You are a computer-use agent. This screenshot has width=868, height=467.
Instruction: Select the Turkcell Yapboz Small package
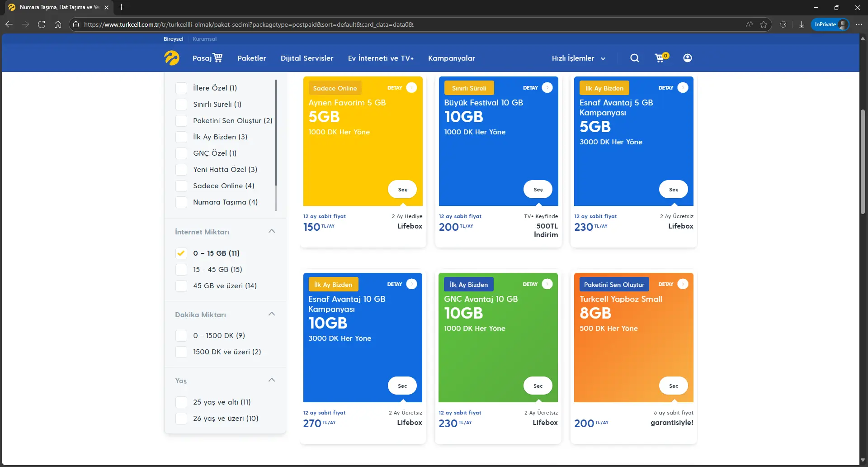click(x=674, y=386)
